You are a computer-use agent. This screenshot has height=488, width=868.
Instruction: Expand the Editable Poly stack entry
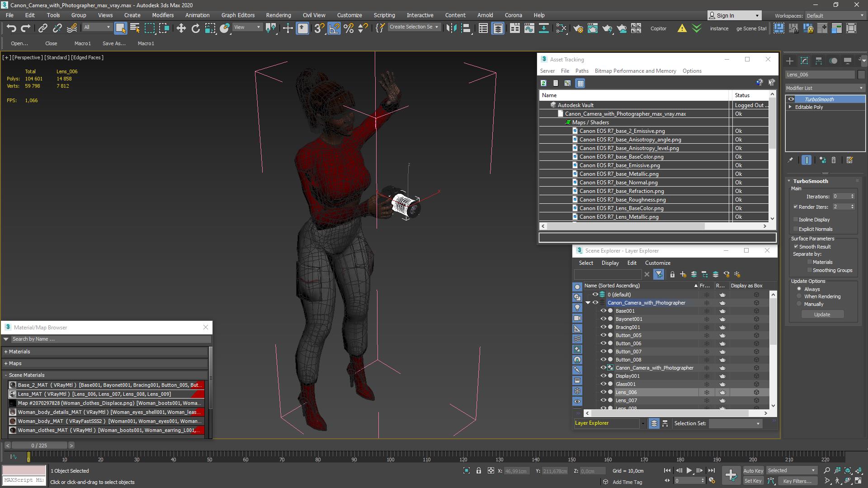[790, 107]
